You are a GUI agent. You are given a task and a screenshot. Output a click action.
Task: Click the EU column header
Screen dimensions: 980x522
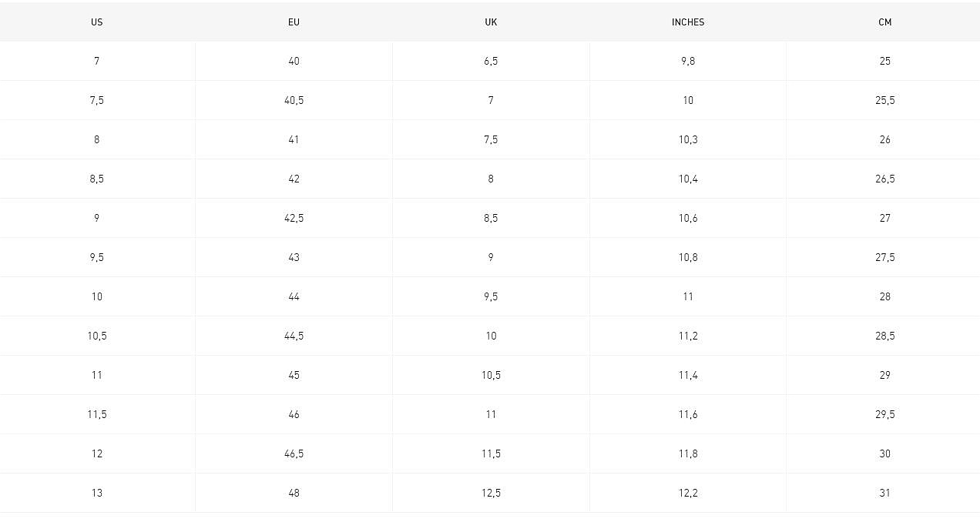[294, 22]
